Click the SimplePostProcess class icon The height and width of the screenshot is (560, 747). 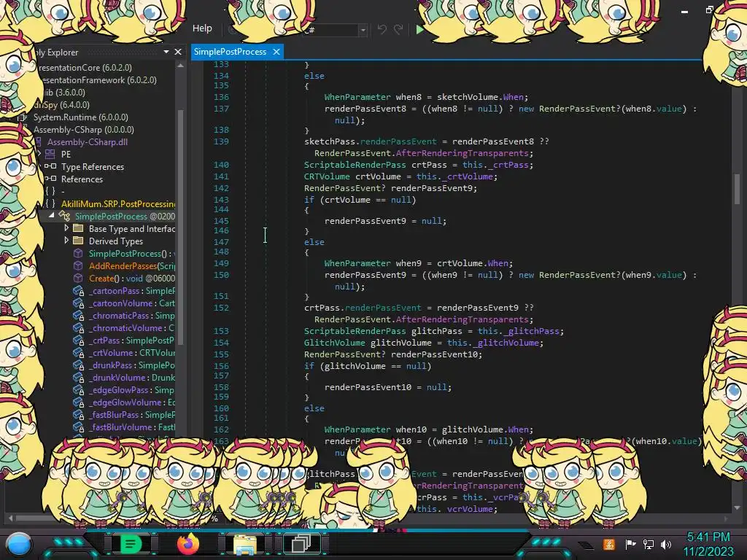click(x=64, y=216)
